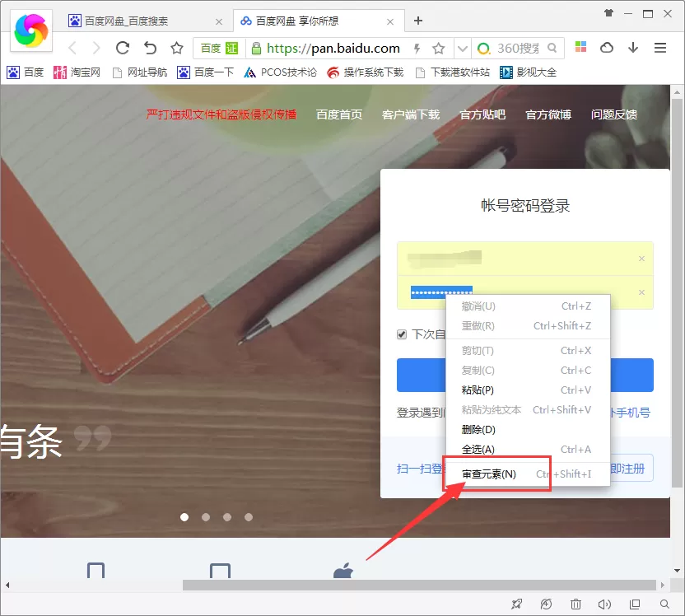
Task: Click the fourth carousel dot indicator
Action: [249, 517]
